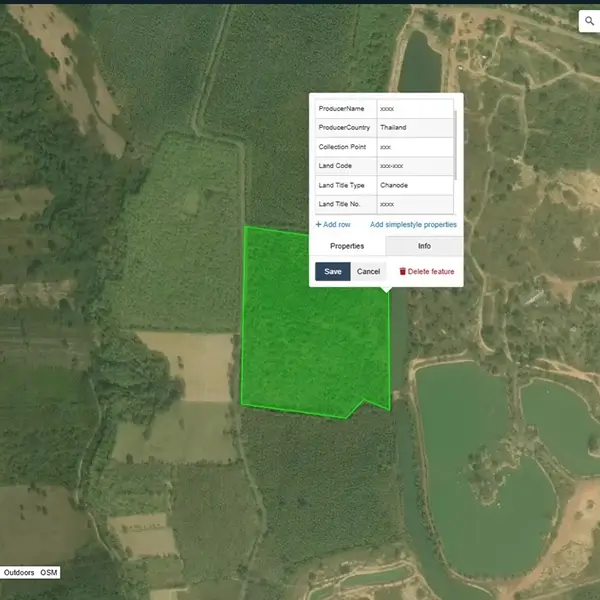The image size is (600, 600).
Task: Click the Land Title Type key cell
Action: tap(345, 185)
